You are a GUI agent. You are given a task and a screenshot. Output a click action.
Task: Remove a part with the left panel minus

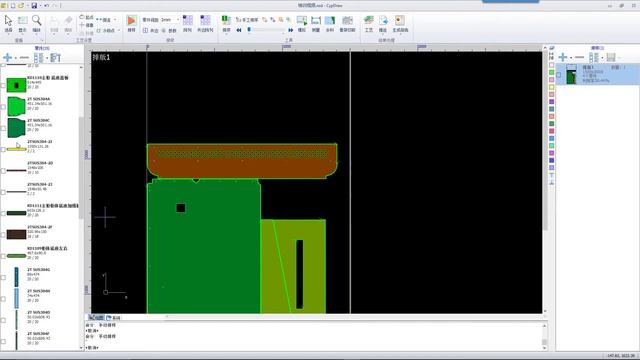click(x=24, y=58)
